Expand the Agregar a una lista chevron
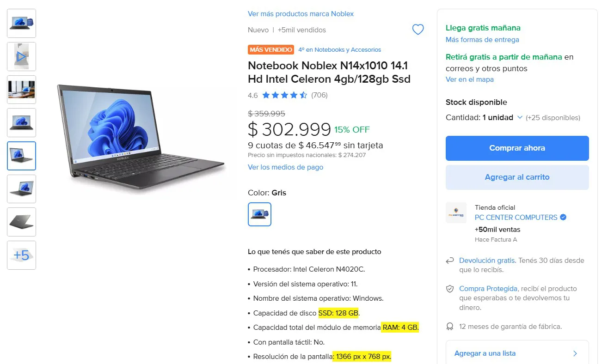The image size is (608, 364). [575, 353]
